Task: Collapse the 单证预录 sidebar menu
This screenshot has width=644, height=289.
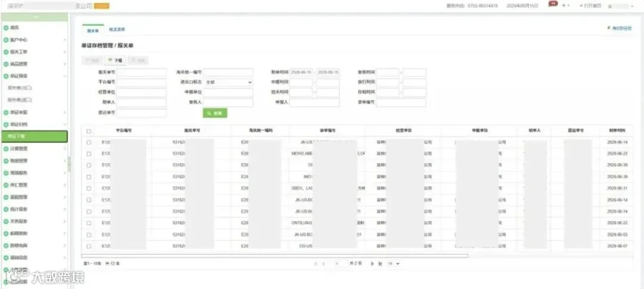Action: [64, 76]
